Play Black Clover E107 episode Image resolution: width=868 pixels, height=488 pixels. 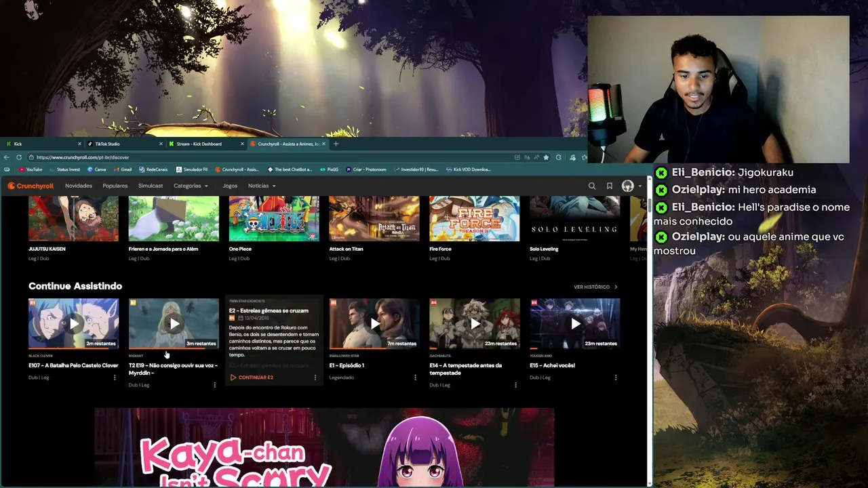(73, 323)
